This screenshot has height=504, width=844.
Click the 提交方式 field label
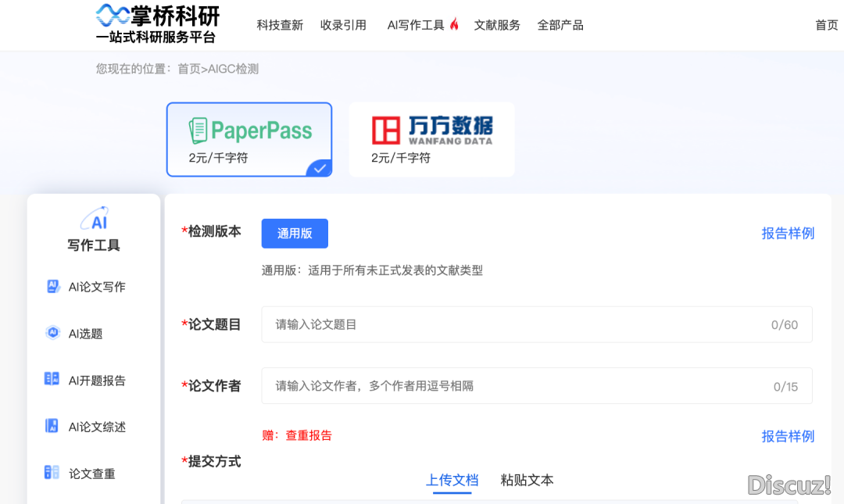click(x=211, y=462)
